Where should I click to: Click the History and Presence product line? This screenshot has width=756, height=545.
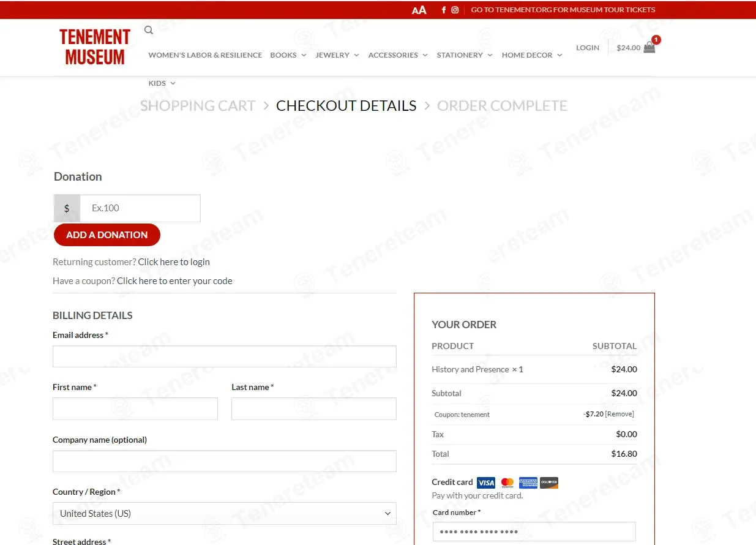pos(477,369)
